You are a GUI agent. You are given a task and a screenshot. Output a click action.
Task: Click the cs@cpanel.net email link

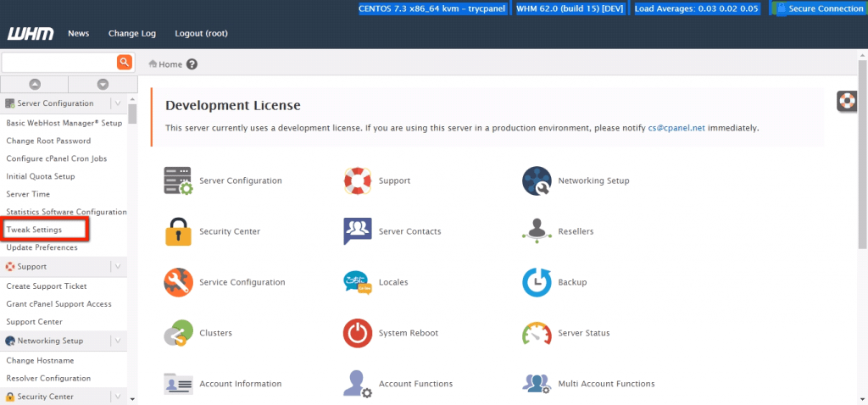pyautogui.click(x=676, y=128)
